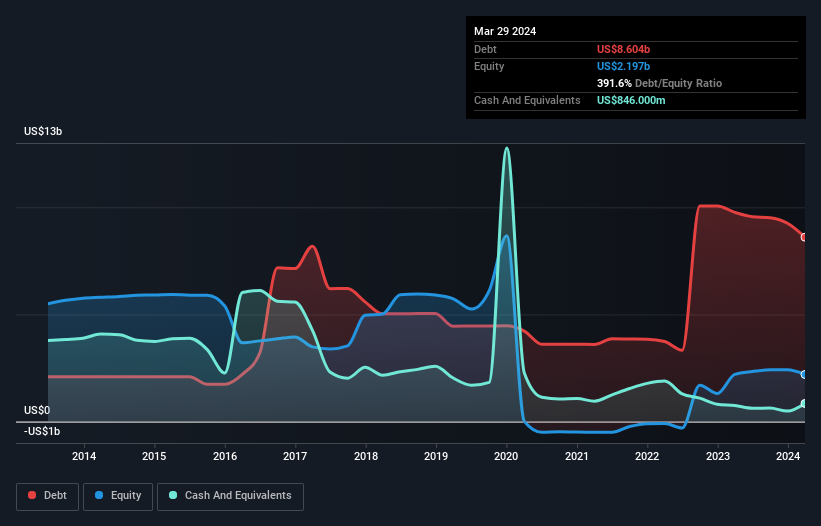Viewport: 821px width, 526px height.
Task: Click the 2021 x-axis year label
Action: [x=576, y=456]
